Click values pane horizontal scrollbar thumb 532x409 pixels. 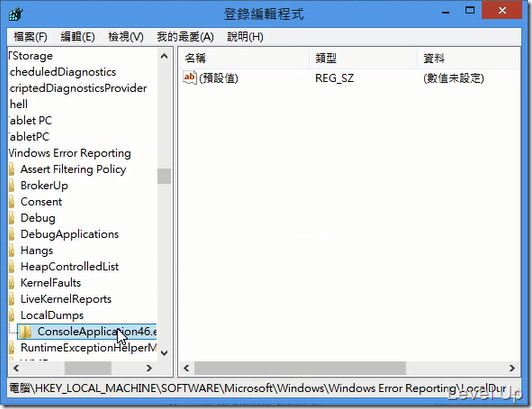(x=300, y=368)
